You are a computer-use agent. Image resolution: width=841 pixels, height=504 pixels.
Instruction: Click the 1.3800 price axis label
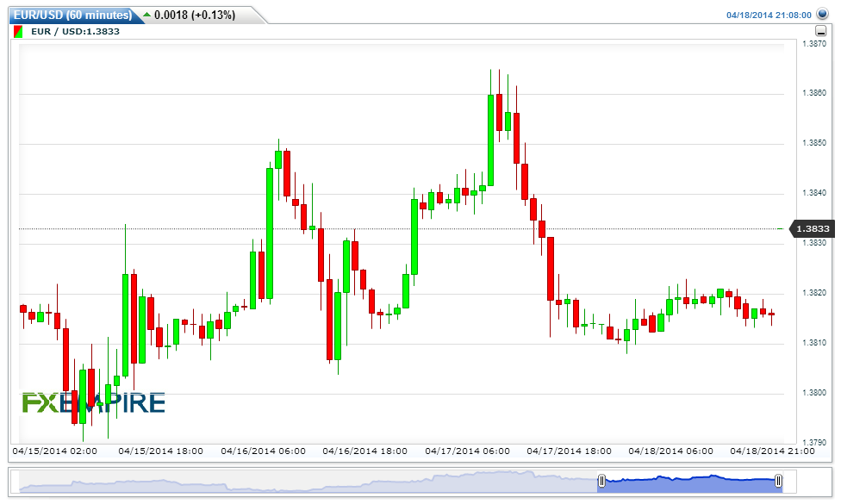click(814, 393)
